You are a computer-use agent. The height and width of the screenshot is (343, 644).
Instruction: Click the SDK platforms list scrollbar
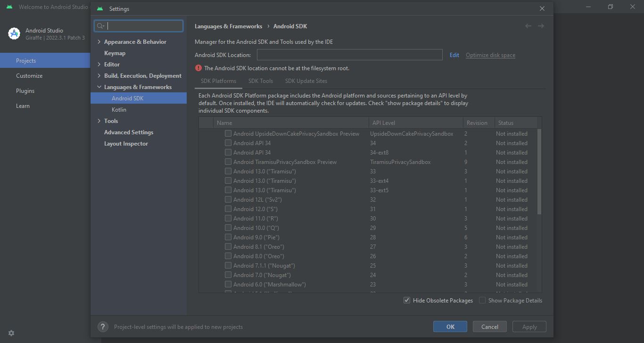[539, 171]
